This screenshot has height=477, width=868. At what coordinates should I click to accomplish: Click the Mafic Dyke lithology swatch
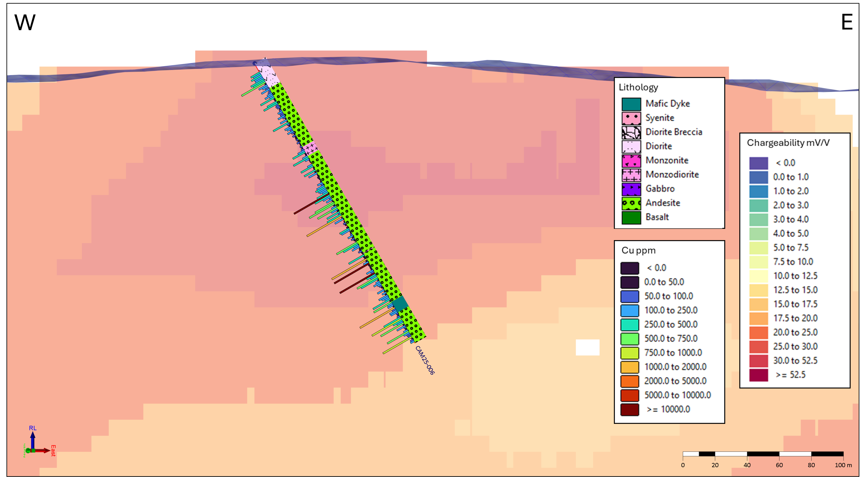[631, 104]
